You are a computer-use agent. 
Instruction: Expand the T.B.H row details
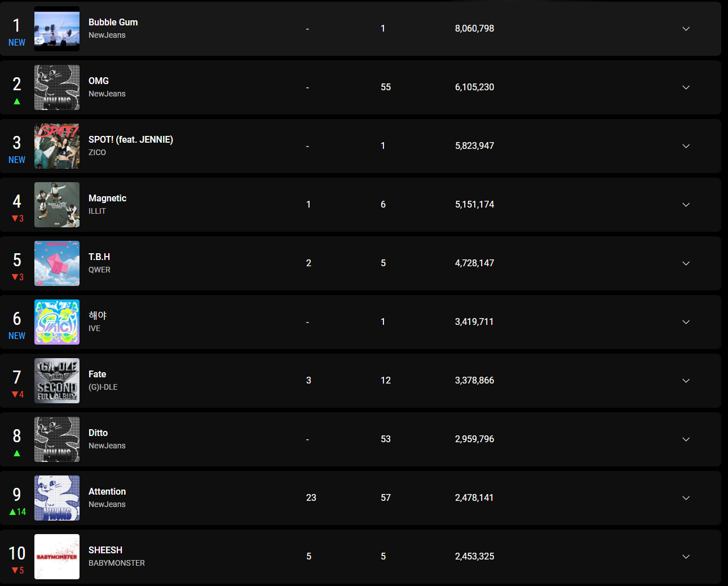coord(686,263)
